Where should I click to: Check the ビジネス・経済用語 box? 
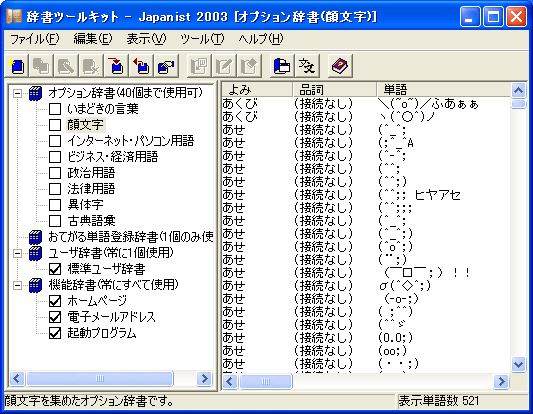click(x=55, y=157)
